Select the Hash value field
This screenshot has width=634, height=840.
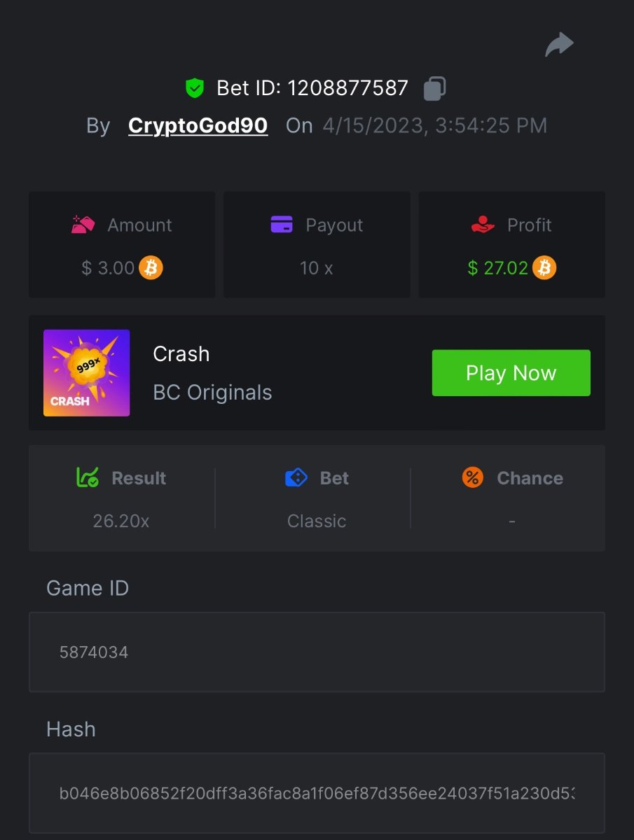click(x=317, y=793)
